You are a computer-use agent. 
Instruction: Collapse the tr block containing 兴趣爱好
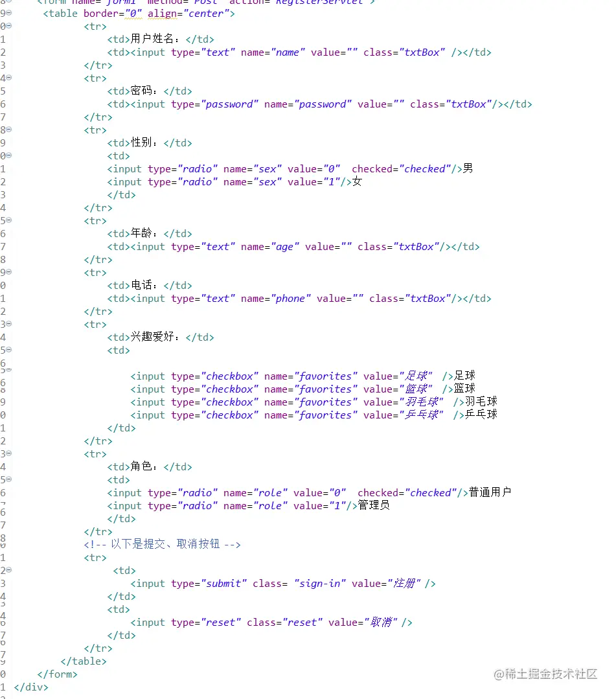(9, 324)
